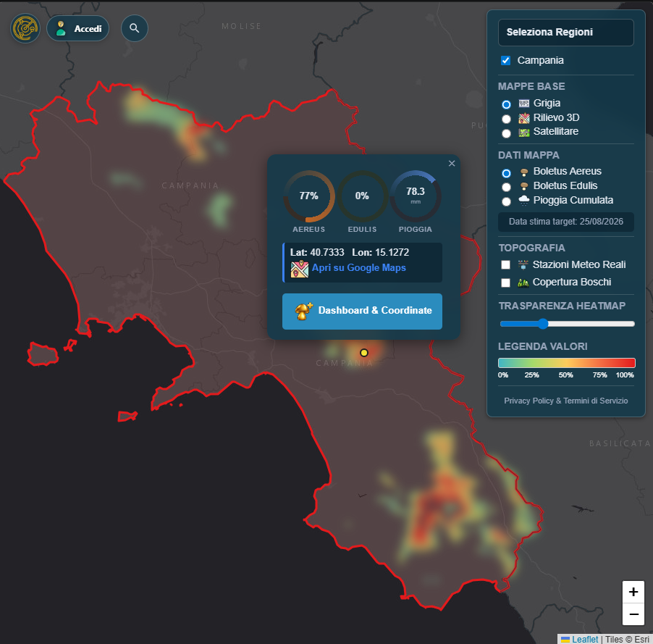Click the Boletus Aereus mushroom icon
This screenshot has width=653, height=644.
[x=524, y=172]
